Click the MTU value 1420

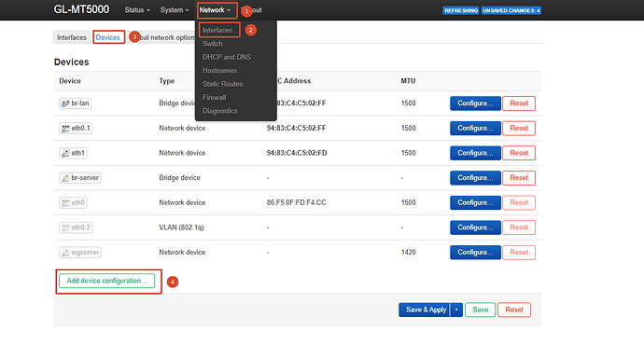408,253
